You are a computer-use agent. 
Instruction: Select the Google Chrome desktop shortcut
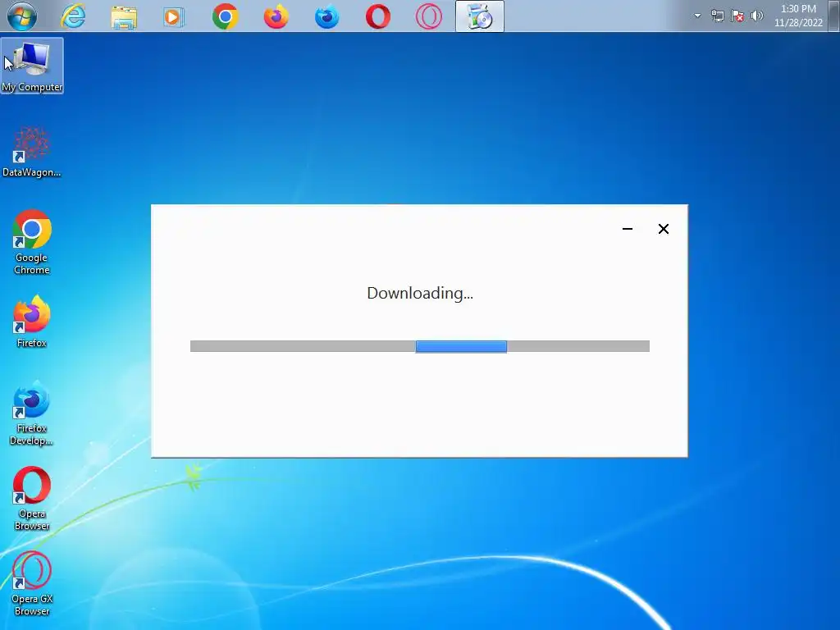click(x=32, y=242)
